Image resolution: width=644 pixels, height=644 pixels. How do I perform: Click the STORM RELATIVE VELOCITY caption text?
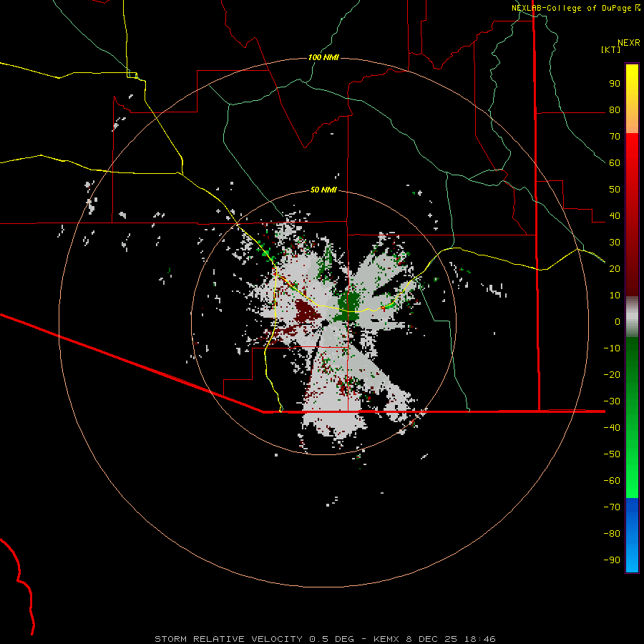point(230,639)
